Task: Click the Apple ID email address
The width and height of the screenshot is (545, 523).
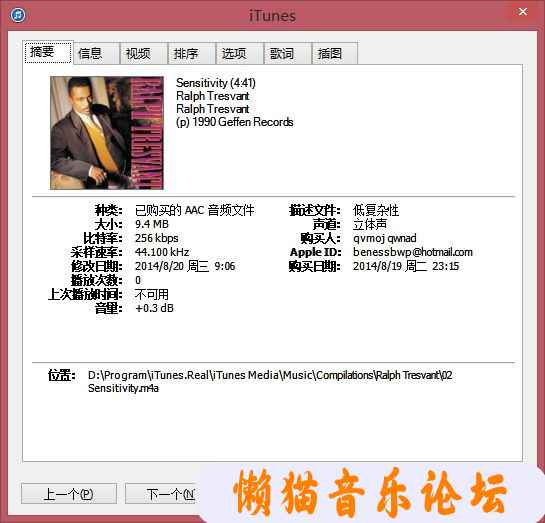Action: coord(413,252)
